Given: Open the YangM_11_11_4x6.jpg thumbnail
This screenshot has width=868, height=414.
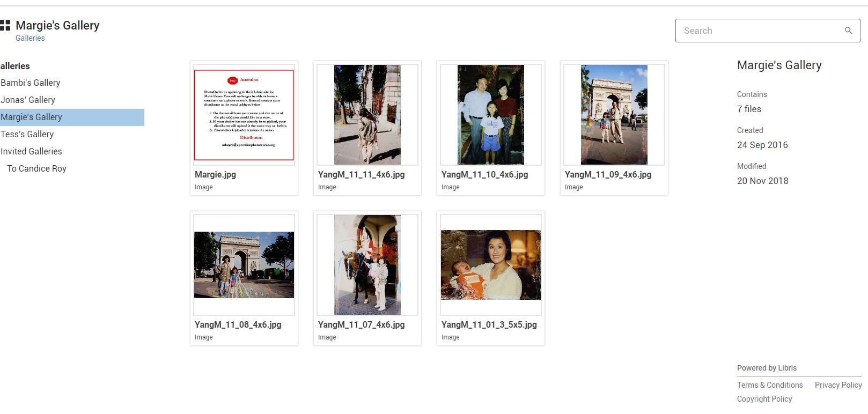Looking at the screenshot, I should pyautogui.click(x=367, y=115).
